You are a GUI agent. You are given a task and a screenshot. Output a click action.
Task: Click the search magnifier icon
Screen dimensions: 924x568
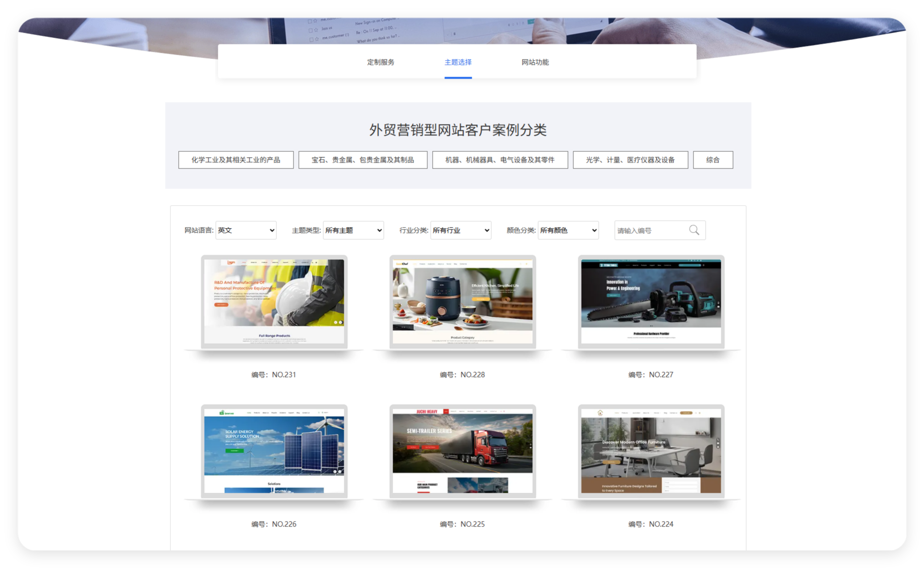[x=694, y=230]
